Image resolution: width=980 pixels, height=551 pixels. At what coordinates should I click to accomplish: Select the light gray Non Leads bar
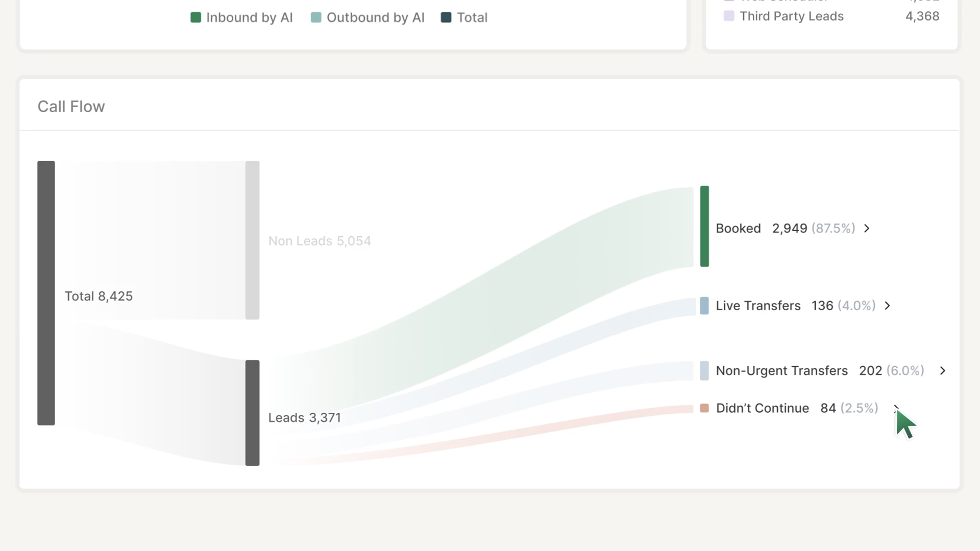(252, 240)
